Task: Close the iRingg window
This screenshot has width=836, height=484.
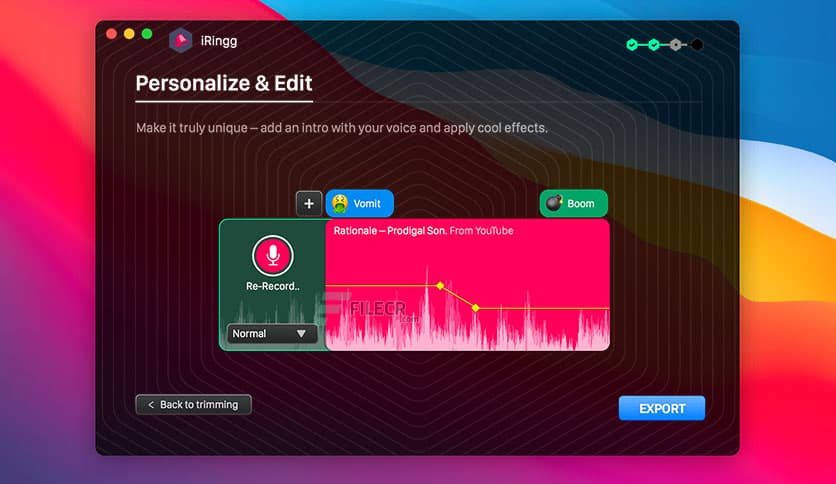Action: (x=111, y=34)
